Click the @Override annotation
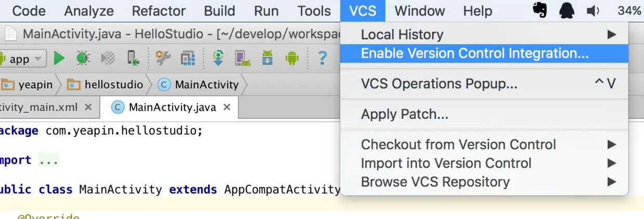 [48, 216]
